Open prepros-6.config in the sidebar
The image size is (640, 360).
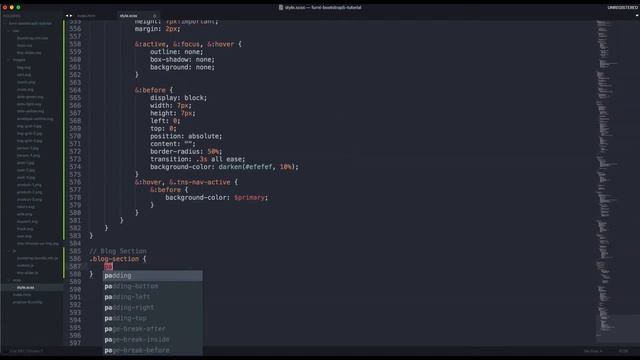tap(27, 302)
